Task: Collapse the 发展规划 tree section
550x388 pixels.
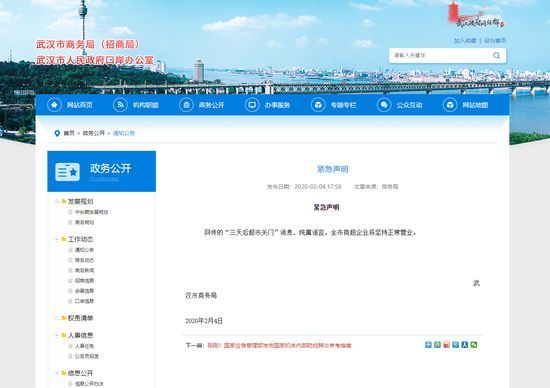Action: pyautogui.click(x=57, y=201)
